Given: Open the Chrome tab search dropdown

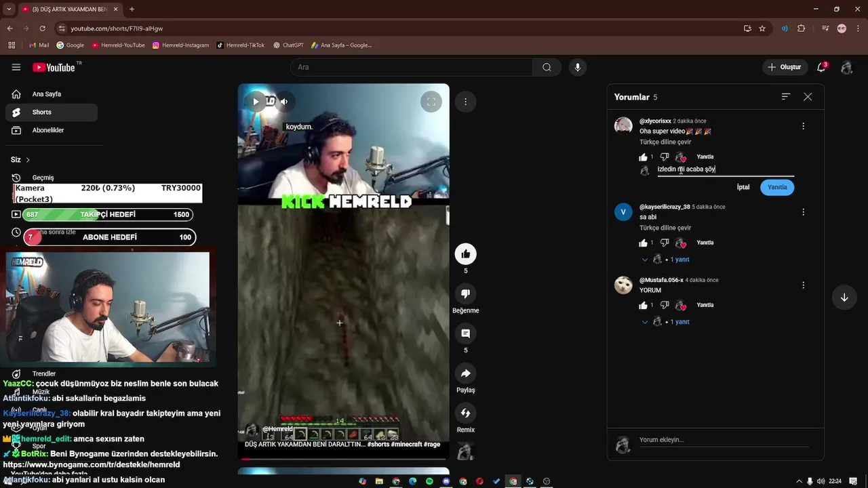Looking at the screenshot, I should 9,9.
